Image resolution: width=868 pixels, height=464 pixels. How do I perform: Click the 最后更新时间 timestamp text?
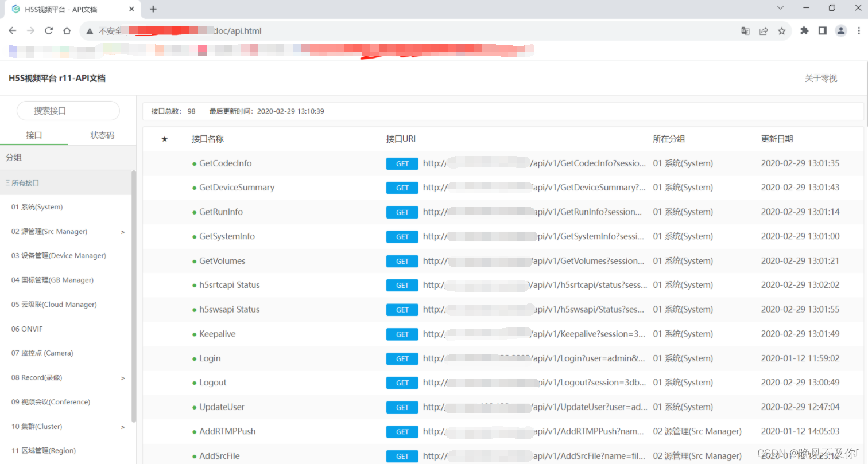point(266,111)
